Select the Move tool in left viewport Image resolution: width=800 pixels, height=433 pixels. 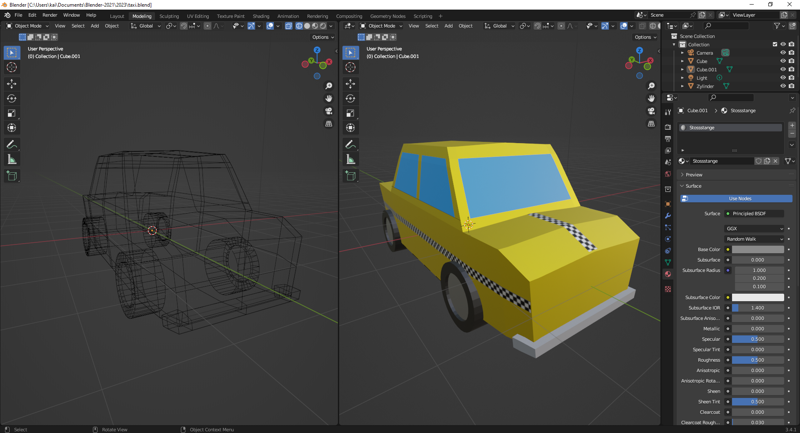click(x=12, y=83)
